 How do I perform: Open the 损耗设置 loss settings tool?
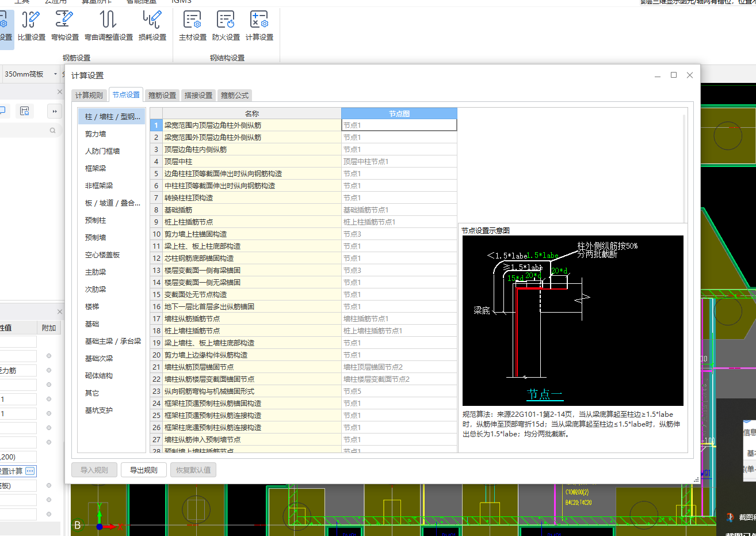(152, 26)
